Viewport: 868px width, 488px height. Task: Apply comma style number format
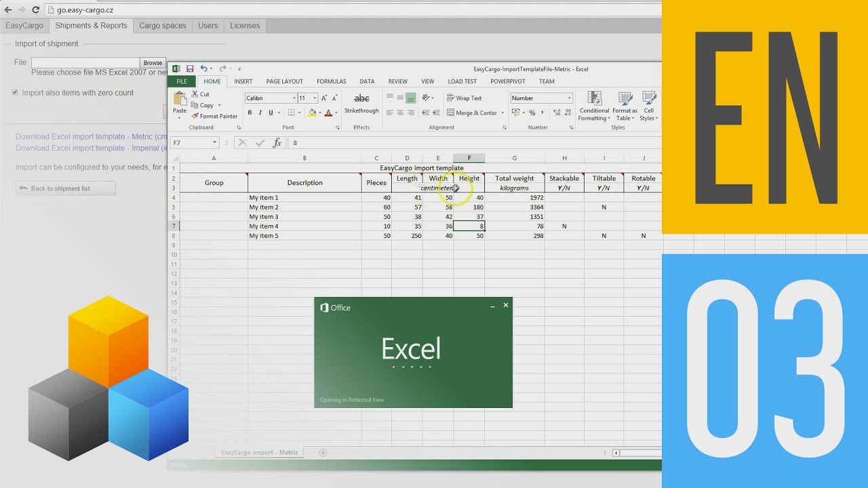[542, 113]
